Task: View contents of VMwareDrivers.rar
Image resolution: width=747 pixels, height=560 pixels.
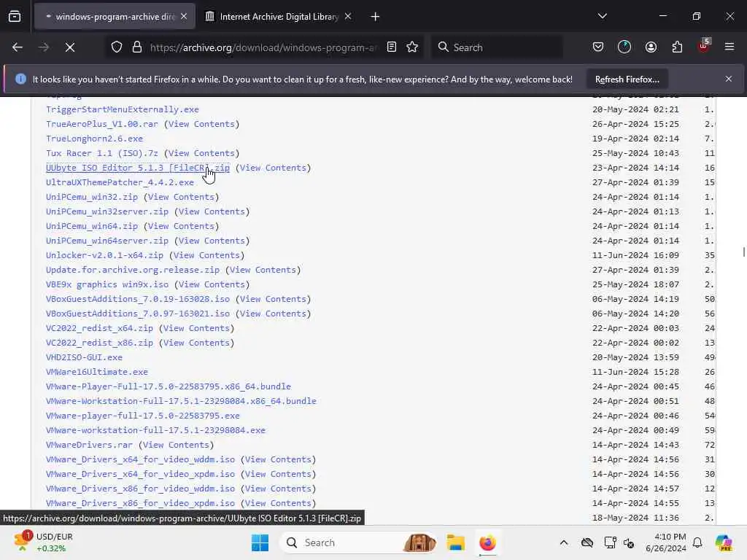Action: (176, 445)
